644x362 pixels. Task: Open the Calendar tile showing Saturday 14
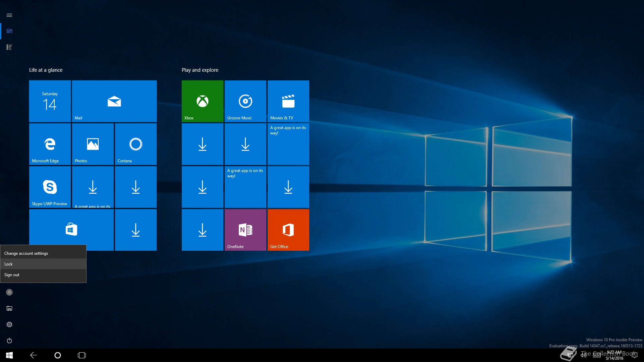click(x=50, y=101)
